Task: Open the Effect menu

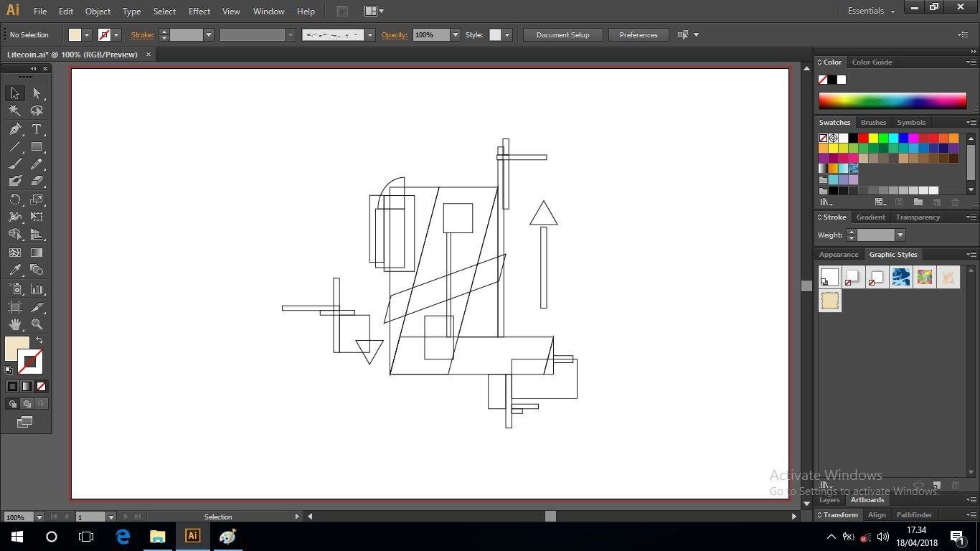Action: point(199,11)
